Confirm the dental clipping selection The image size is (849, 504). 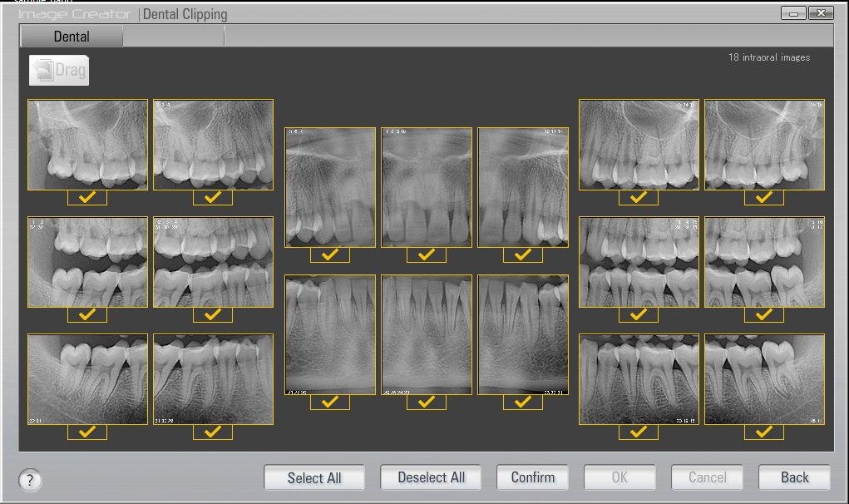tap(532, 477)
